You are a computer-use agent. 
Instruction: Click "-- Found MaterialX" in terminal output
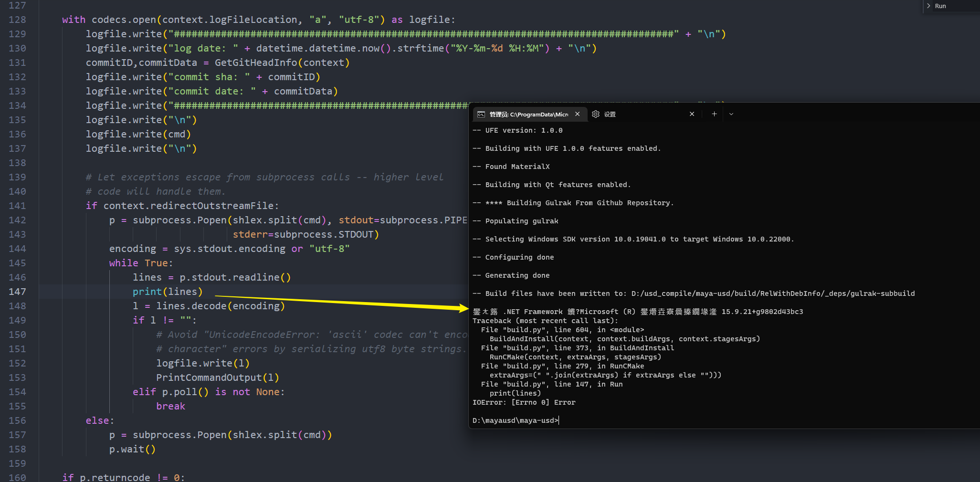click(511, 167)
